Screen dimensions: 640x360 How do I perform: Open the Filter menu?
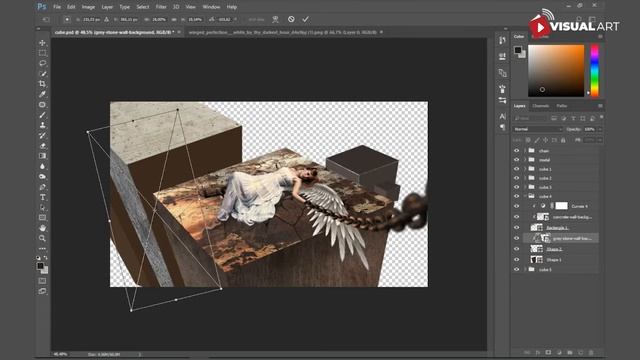click(x=161, y=7)
